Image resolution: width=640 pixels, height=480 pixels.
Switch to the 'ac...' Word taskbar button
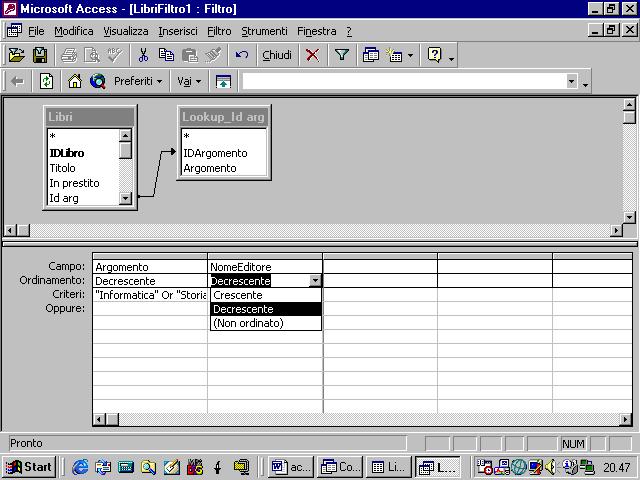291,467
